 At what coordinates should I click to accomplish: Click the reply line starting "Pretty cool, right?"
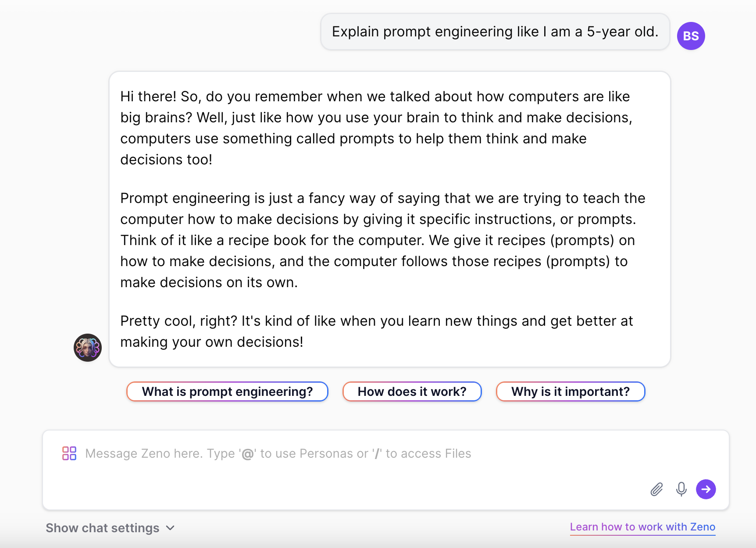point(376,321)
